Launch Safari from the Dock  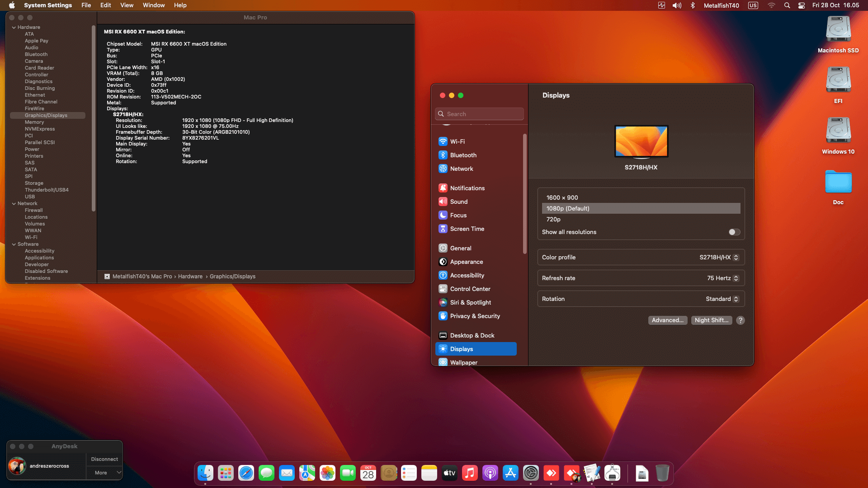246,473
